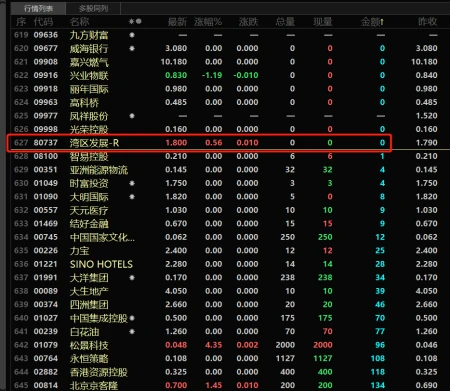Image resolution: width=450 pixels, height=391 pixels.
Task: Switch to the 多股同列 tab
Action: click(x=93, y=8)
